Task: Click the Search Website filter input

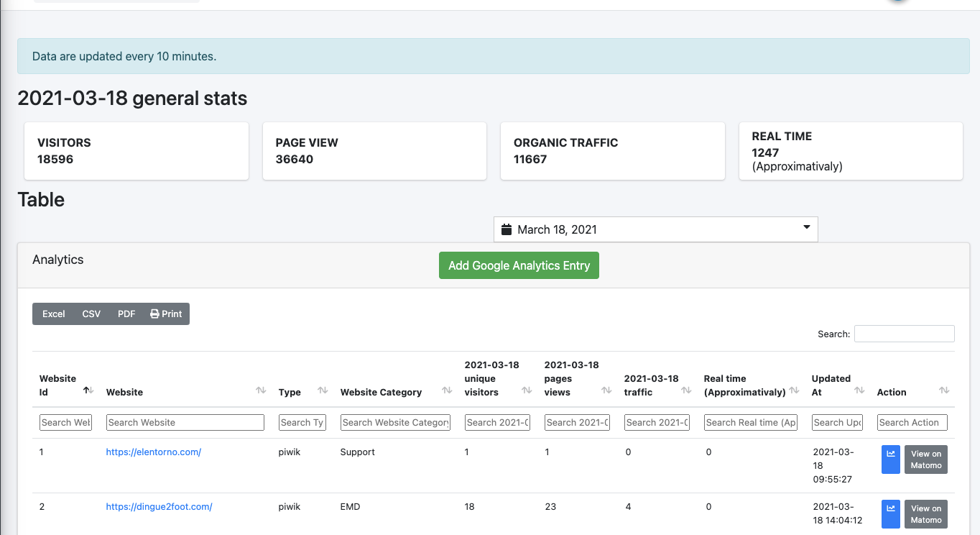Action: coord(185,423)
